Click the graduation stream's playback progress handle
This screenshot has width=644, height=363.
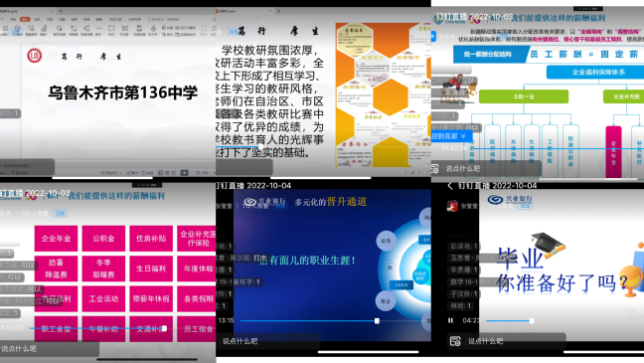click(532, 320)
